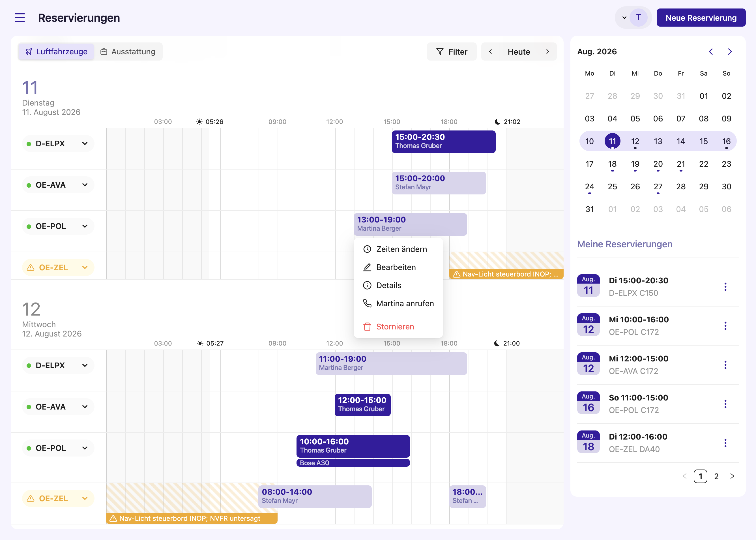Open Stefan Mayr 08:00-14:00 reservation block
The height and width of the screenshot is (540, 756).
pyautogui.click(x=315, y=496)
